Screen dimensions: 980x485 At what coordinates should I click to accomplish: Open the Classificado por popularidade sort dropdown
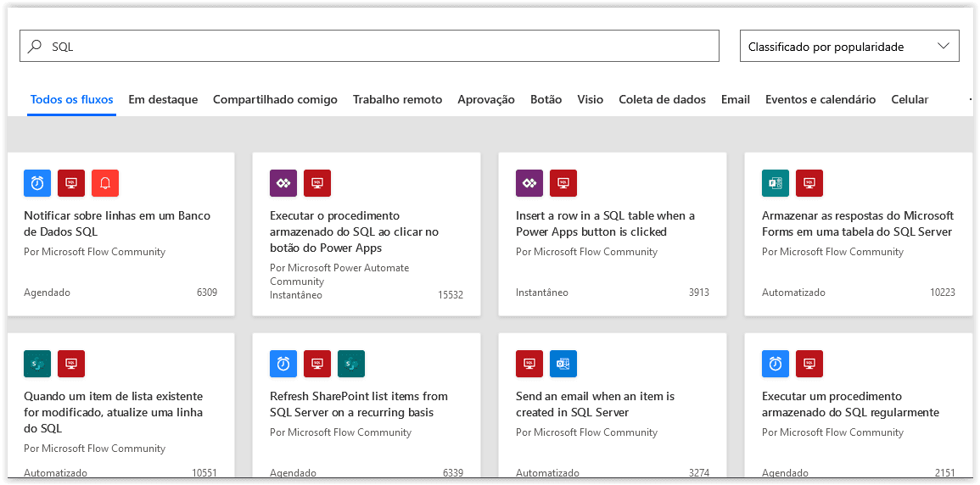coord(849,46)
